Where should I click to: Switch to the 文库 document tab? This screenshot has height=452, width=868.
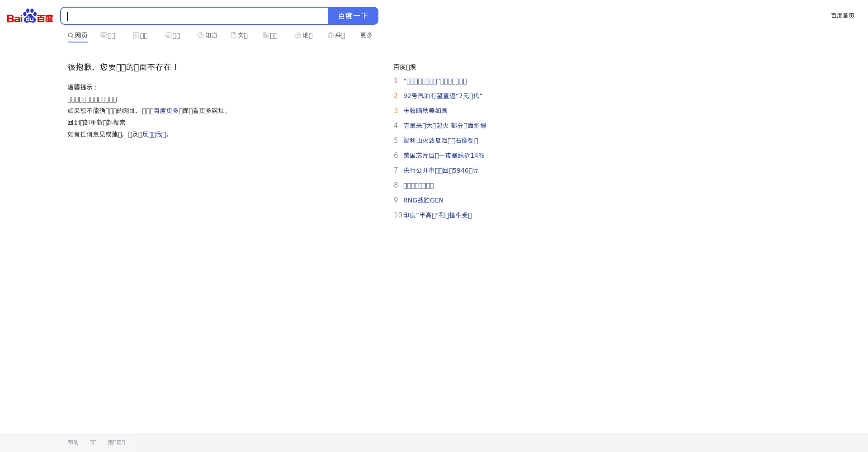point(239,35)
